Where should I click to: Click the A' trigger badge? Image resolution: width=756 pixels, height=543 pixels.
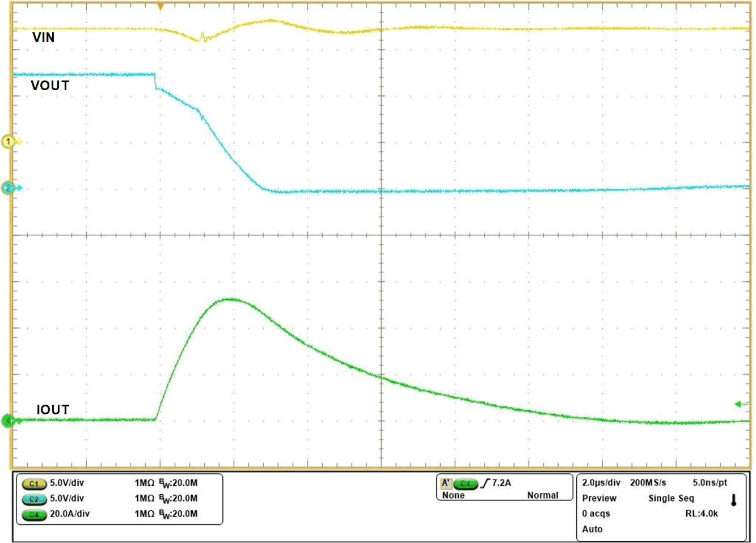447,483
